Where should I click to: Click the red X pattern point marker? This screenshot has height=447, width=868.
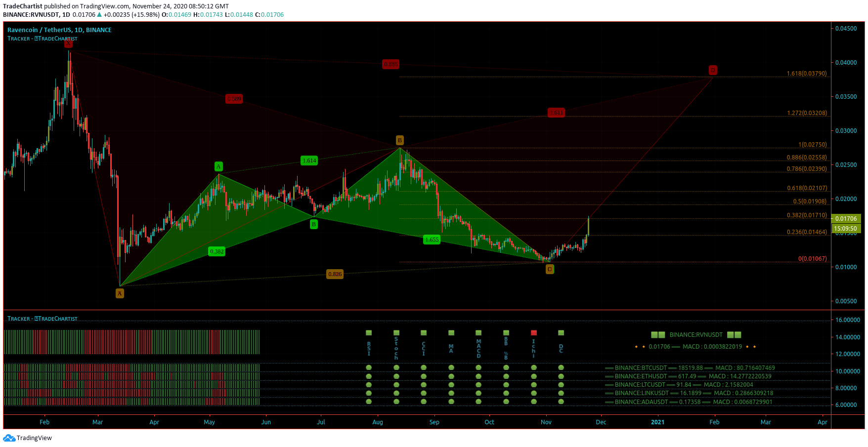(x=68, y=43)
